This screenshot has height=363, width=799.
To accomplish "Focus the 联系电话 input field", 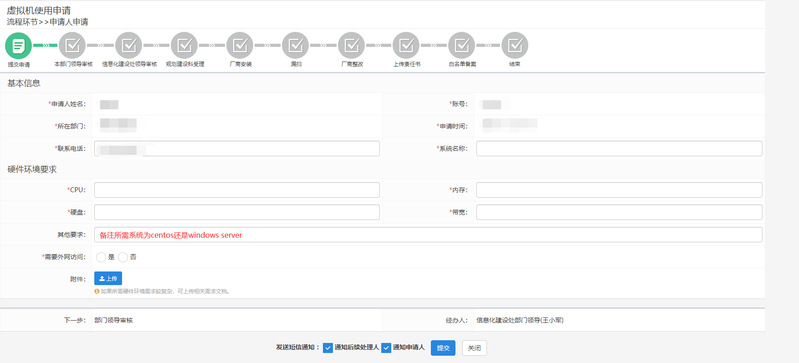I will [237, 149].
